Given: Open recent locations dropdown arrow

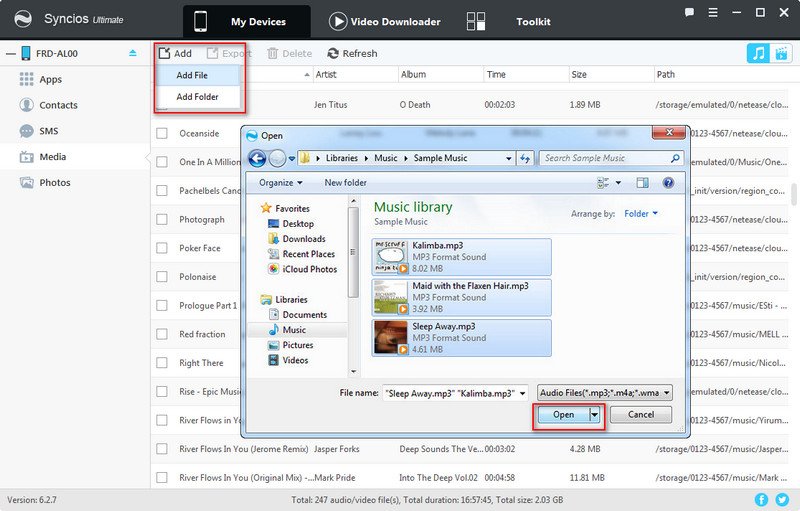Looking at the screenshot, I should click(x=292, y=159).
